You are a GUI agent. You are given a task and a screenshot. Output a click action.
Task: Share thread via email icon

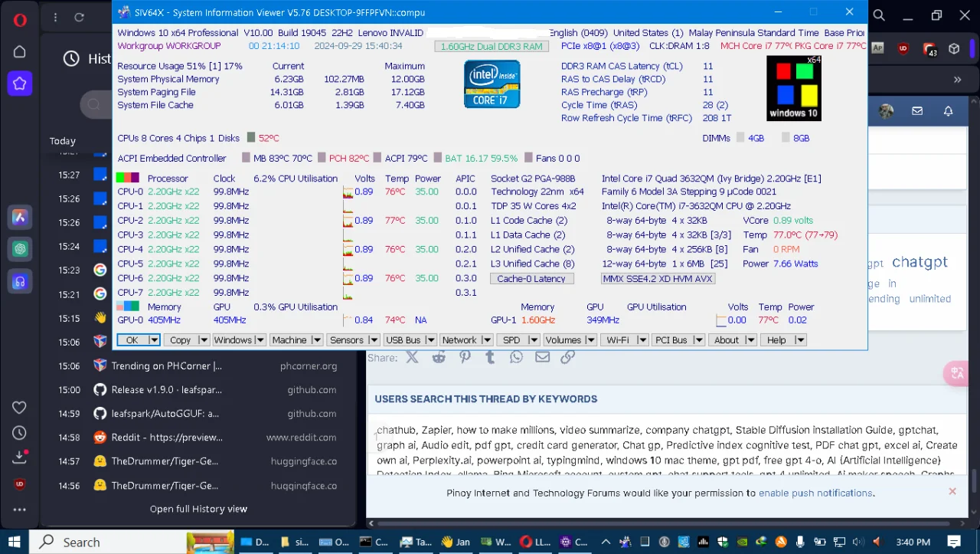(x=542, y=356)
